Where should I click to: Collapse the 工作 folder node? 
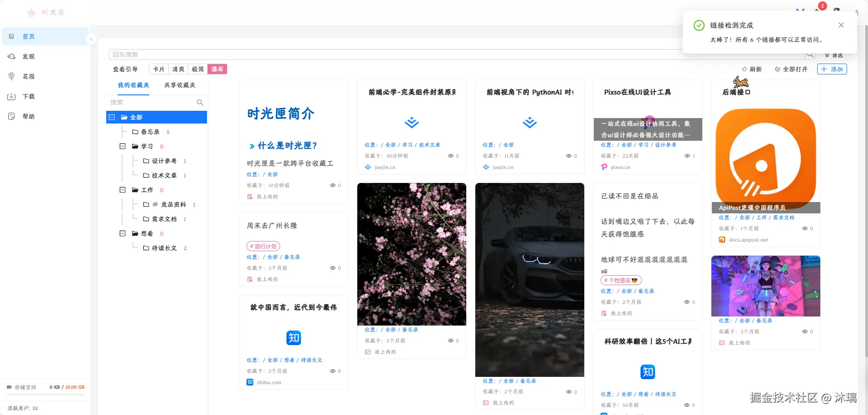[123, 190]
